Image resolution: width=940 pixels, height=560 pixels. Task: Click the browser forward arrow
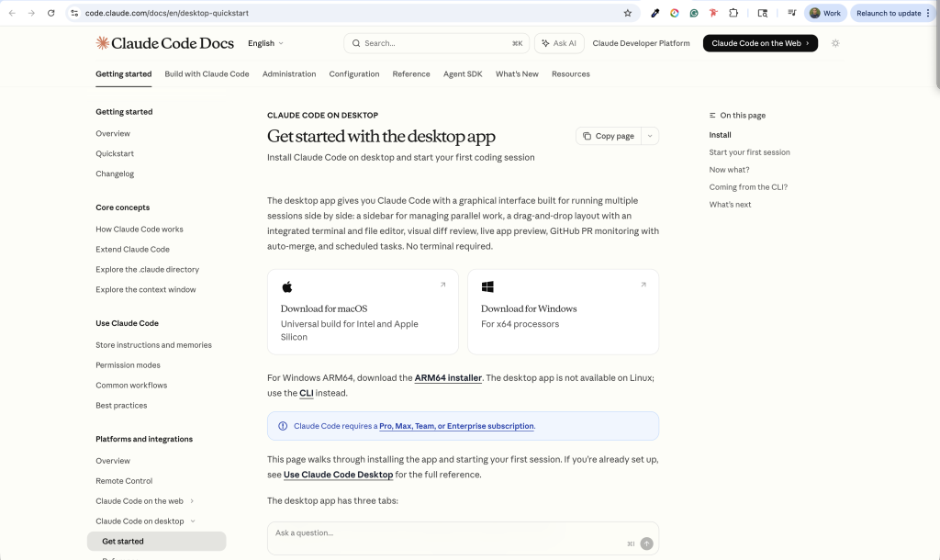click(31, 13)
